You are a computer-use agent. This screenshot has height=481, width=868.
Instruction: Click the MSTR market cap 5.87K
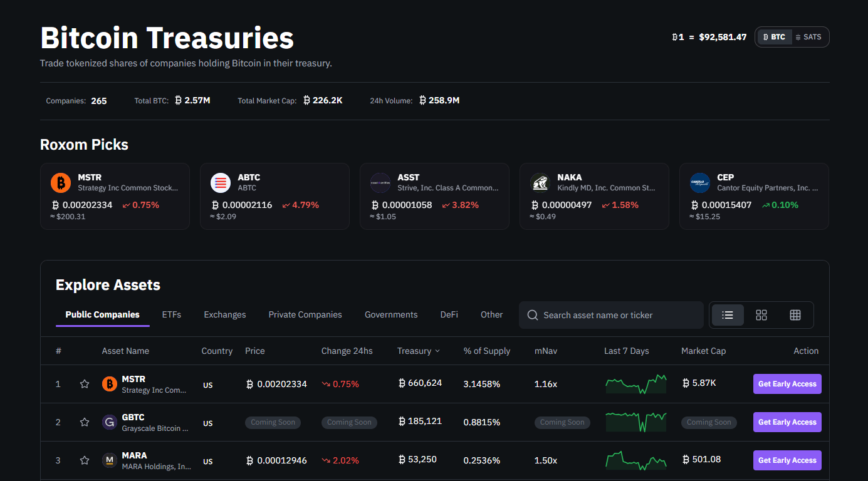(699, 383)
